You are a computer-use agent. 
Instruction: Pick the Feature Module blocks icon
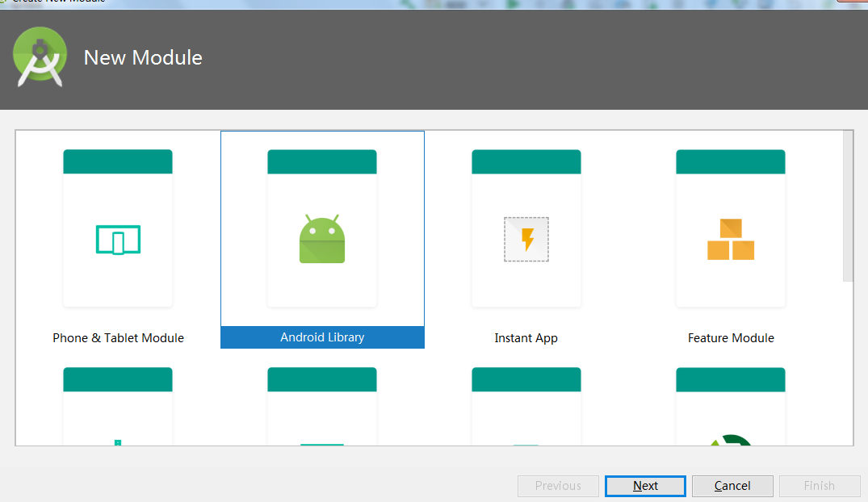[x=731, y=239]
